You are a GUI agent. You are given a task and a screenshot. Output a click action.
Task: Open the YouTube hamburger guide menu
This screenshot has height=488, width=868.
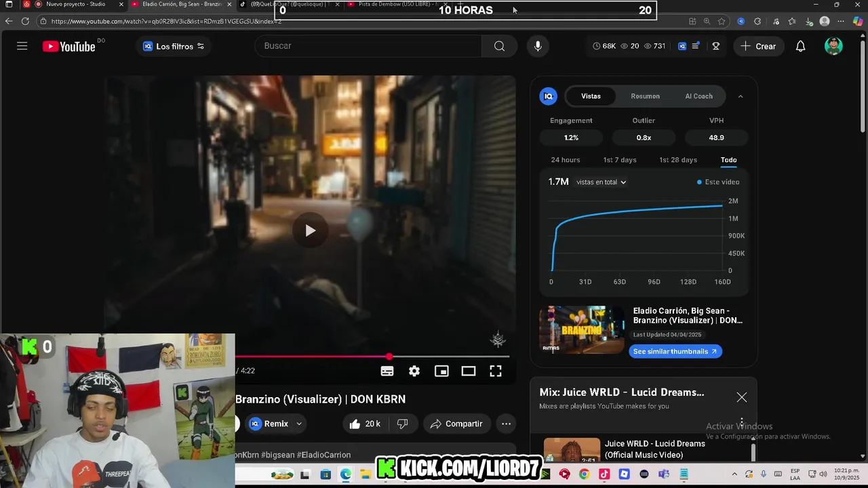pyautogui.click(x=22, y=46)
